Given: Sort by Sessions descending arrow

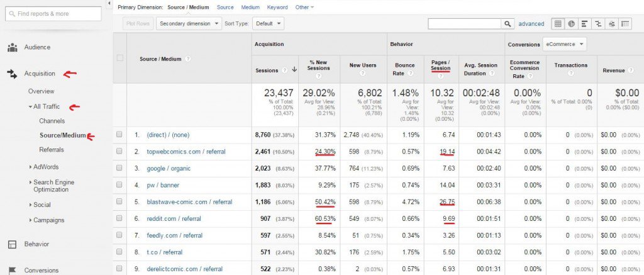Looking at the screenshot, I should pos(294,70).
